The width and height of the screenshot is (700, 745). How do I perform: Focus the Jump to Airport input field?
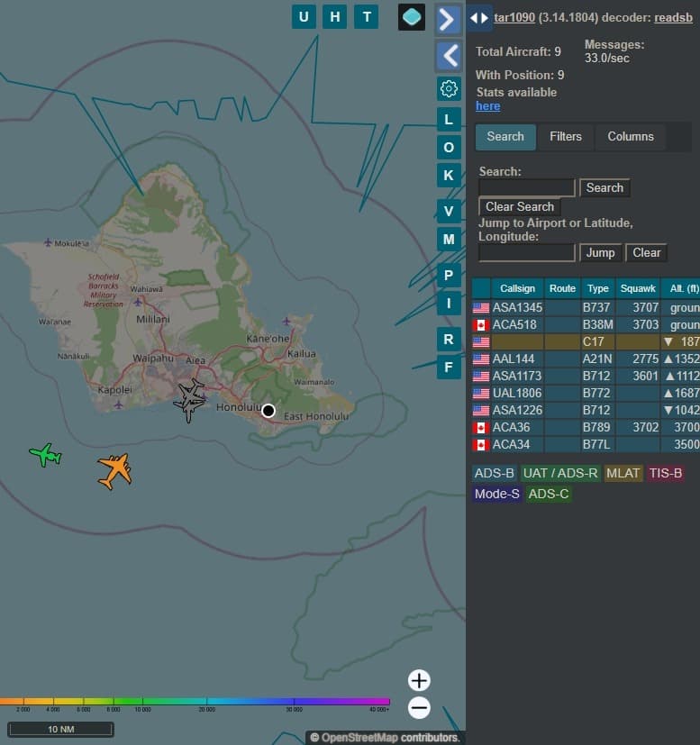(x=526, y=253)
